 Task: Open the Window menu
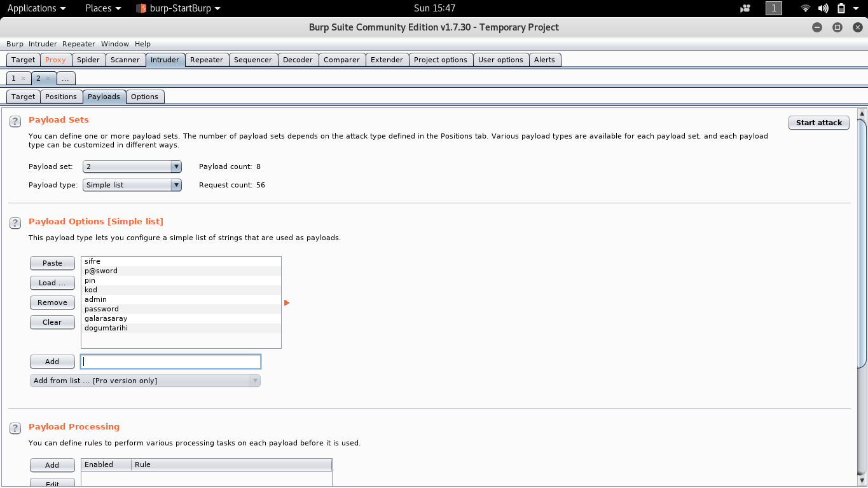(x=115, y=44)
